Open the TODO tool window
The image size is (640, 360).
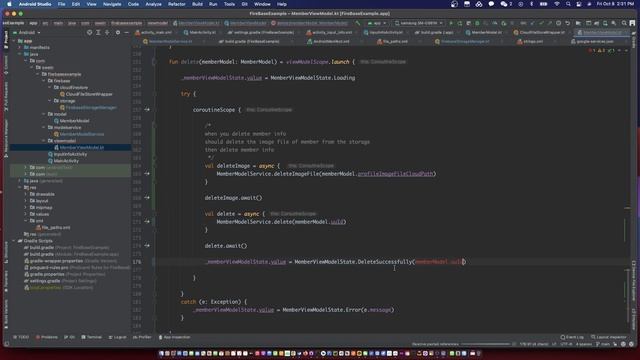21,337
